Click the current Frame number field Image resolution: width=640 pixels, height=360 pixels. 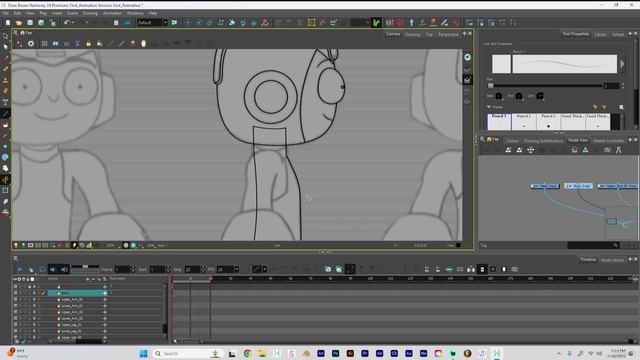[x=122, y=269]
